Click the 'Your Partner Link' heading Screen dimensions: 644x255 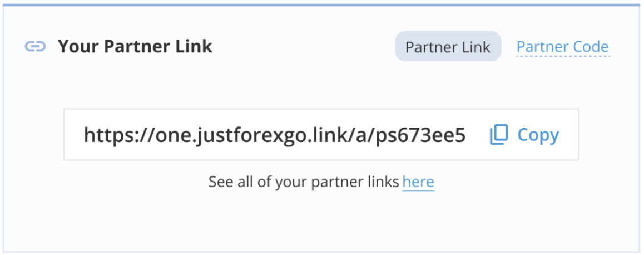[135, 46]
